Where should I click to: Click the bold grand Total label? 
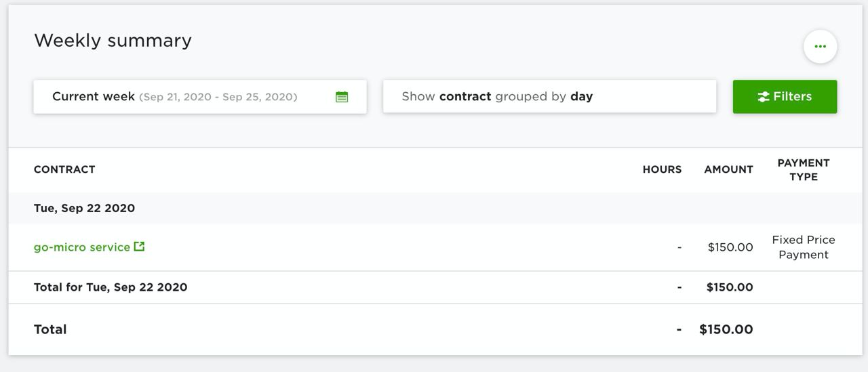click(x=50, y=329)
